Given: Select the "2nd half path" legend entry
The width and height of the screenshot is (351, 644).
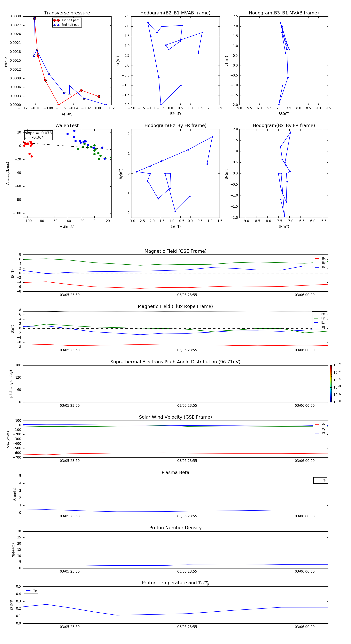Looking at the screenshot, I should 67,25.
